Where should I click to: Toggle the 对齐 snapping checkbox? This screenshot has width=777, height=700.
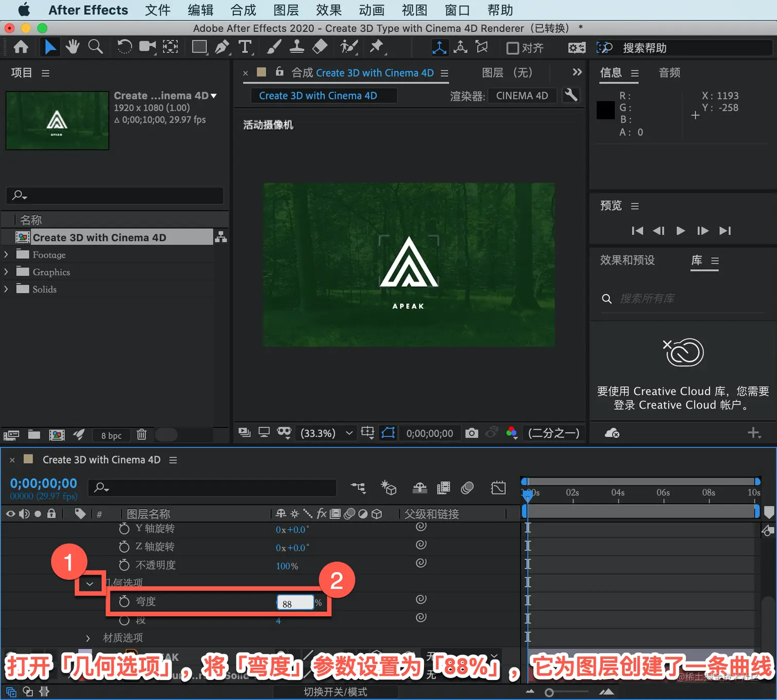(x=512, y=48)
